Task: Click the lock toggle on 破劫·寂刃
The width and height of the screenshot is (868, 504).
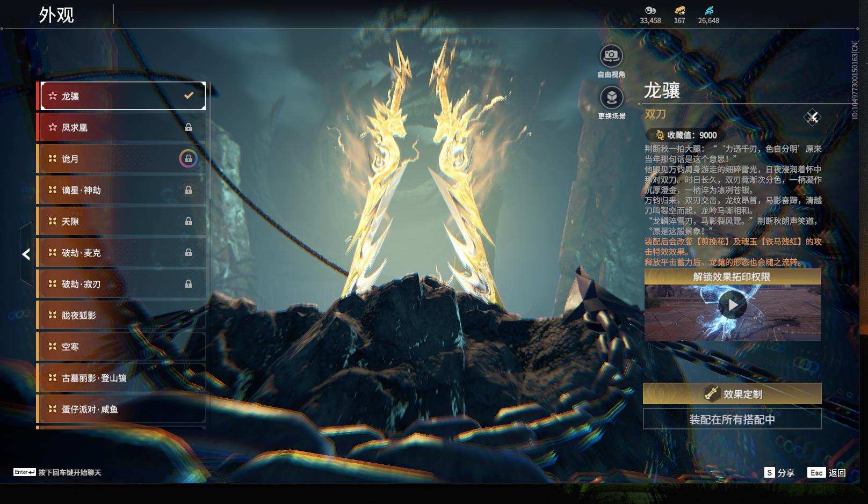Action: 188,284
